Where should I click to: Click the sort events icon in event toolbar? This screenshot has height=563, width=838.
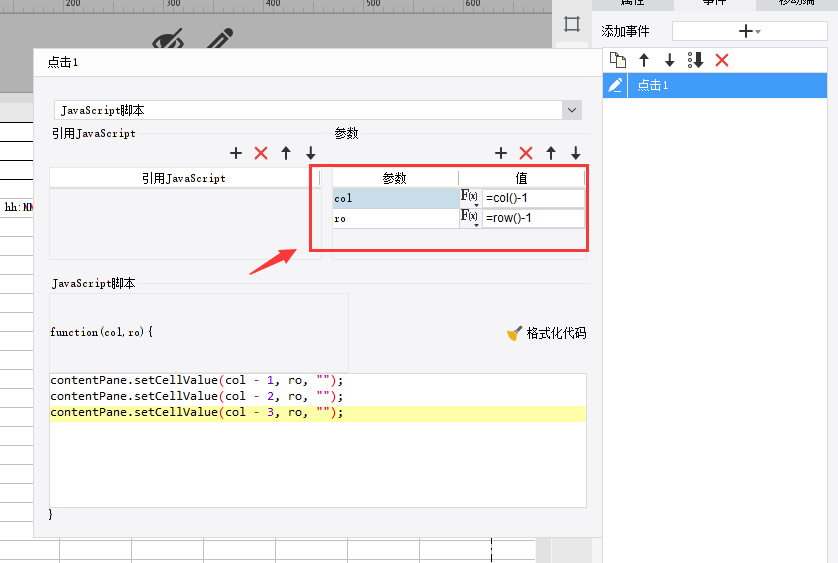click(x=695, y=60)
